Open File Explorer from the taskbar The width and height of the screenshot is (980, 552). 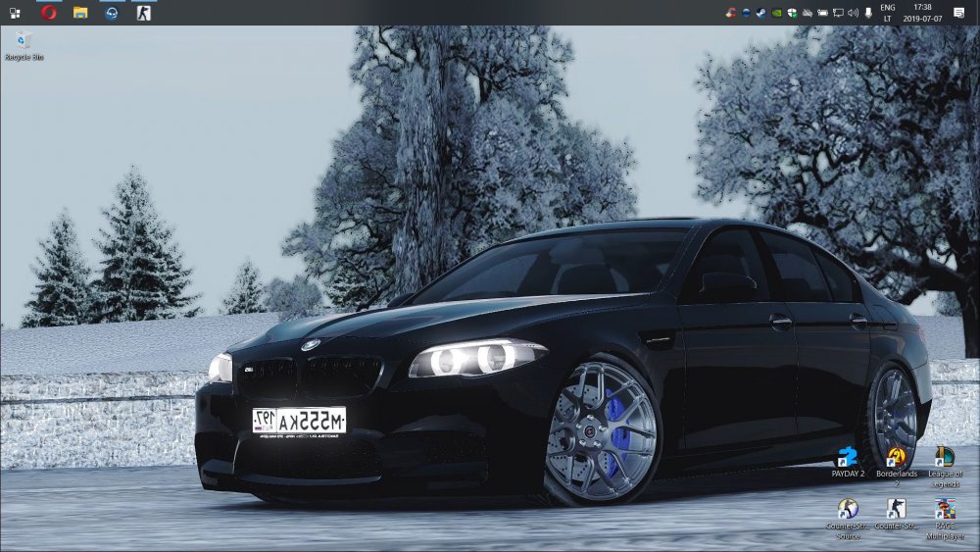80,13
